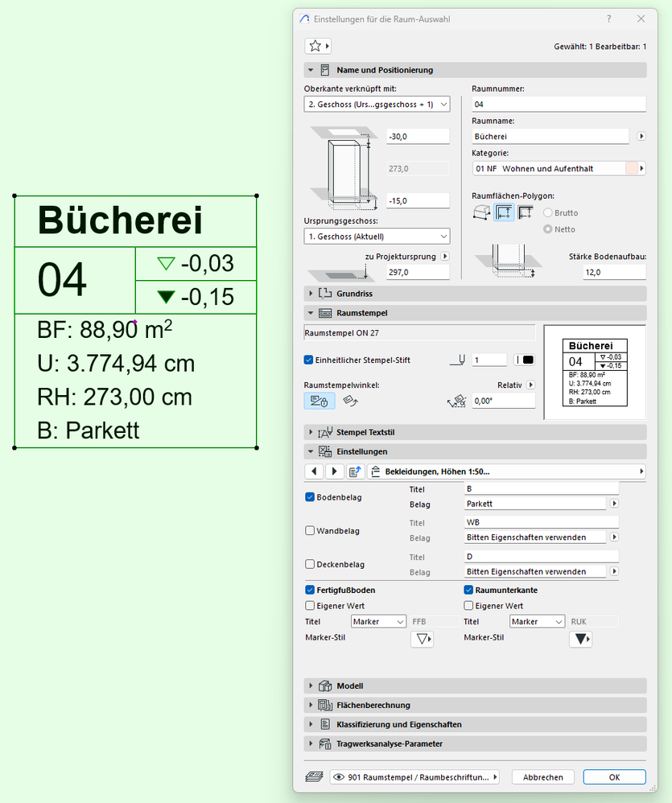The image size is (672, 803).
Task: Enable the Wandbelag checkbox
Action: coord(310,530)
